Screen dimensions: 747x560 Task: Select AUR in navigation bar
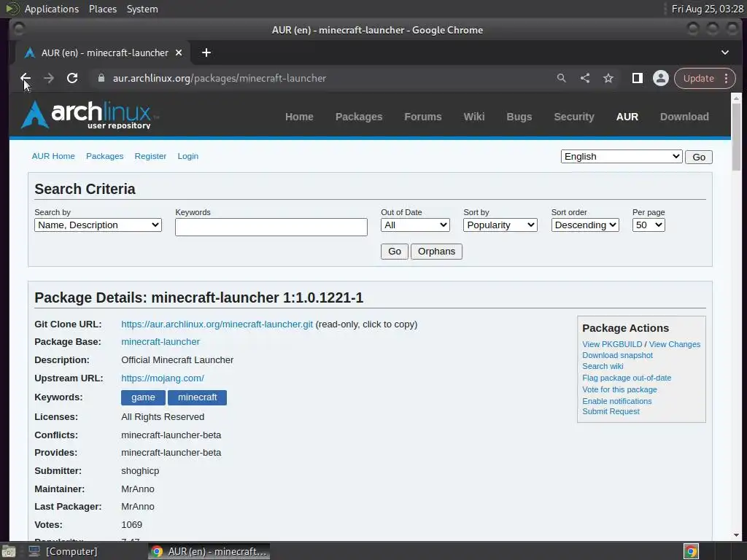(x=627, y=117)
